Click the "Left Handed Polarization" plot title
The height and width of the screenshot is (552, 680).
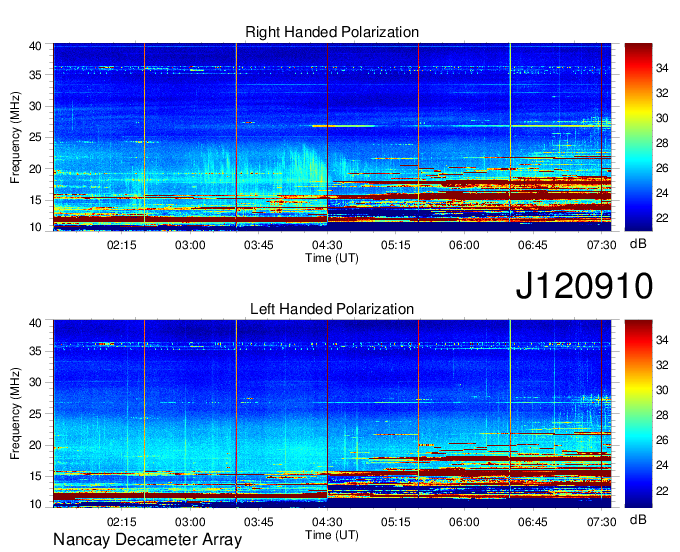coord(332,309)
